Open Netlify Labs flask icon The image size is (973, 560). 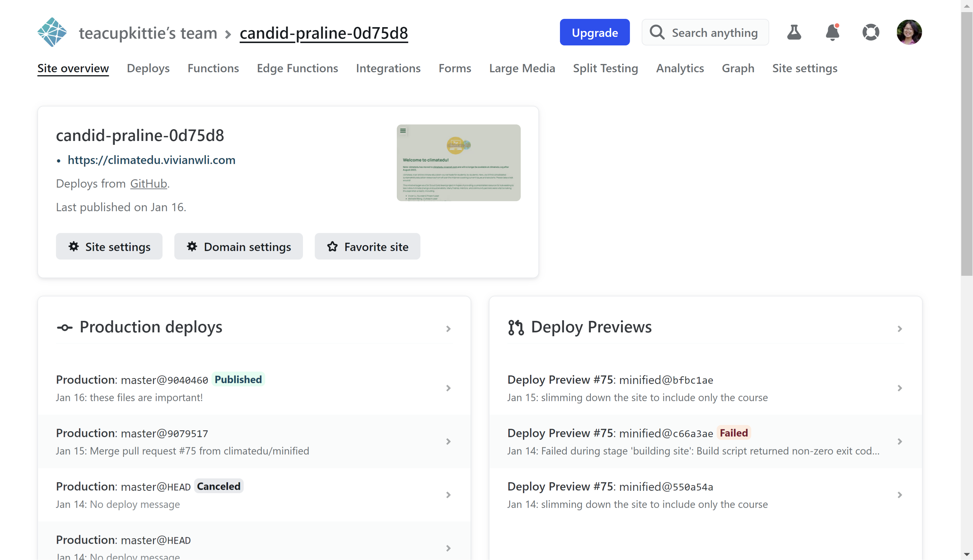pos(794,32)
